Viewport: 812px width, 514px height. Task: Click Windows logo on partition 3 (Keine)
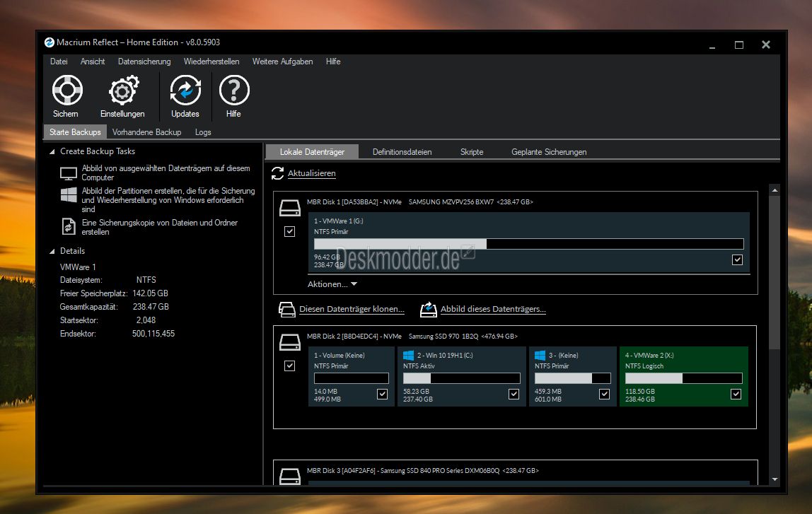(x=540, y=355)
